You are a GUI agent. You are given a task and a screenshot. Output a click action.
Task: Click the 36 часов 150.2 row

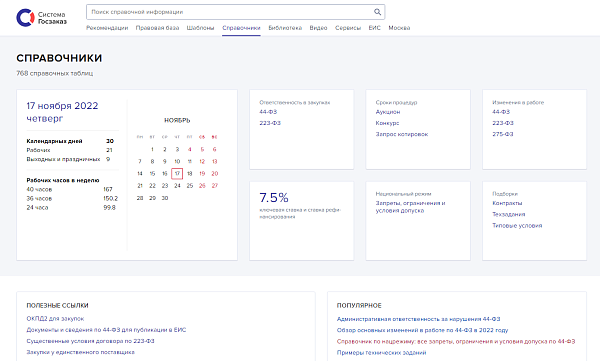[x=72, y=198]
